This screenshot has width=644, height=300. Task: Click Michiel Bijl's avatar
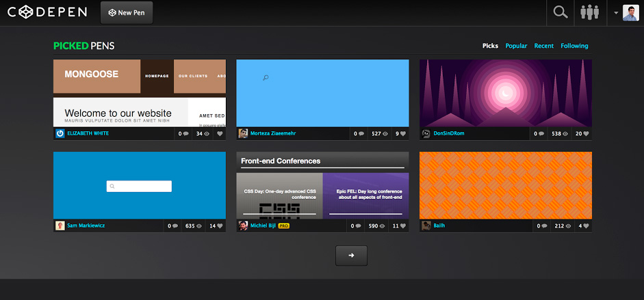pyautogui.click(x=243, y=226)
